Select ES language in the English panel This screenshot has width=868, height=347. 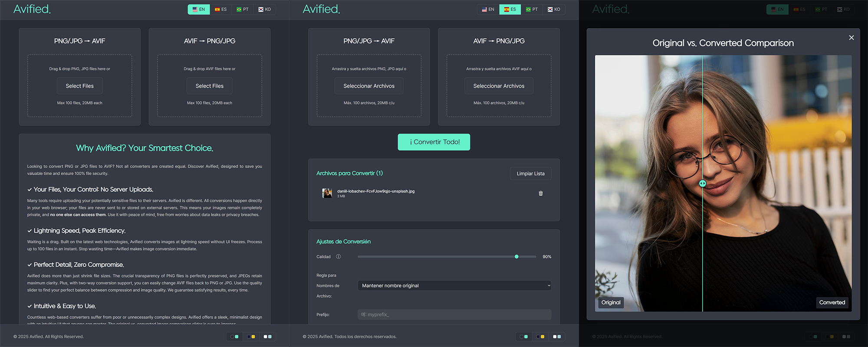point(221,9)
